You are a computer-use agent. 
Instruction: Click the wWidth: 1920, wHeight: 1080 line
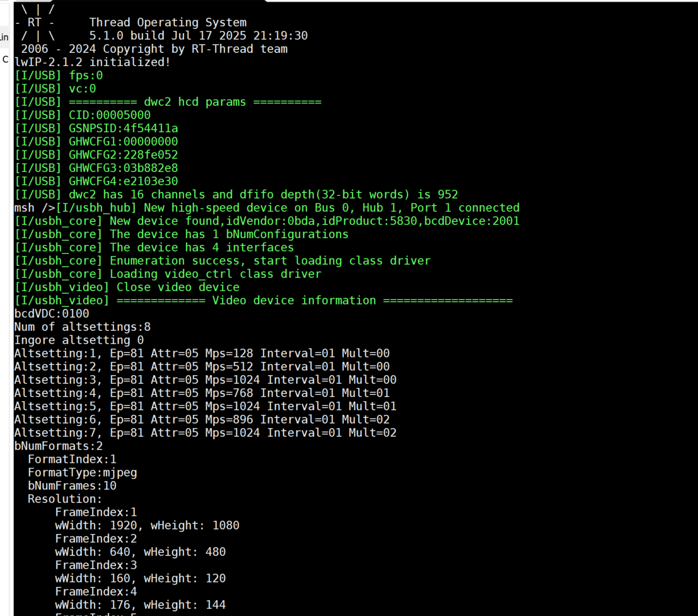[x=147, y=525]
